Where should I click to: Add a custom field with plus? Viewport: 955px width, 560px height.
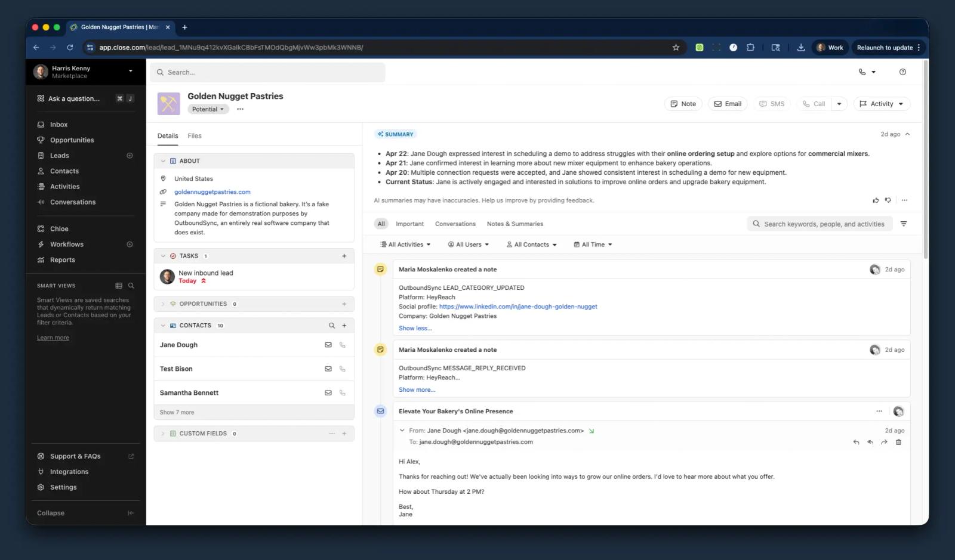pyautogui.click(x=344, y=434)
